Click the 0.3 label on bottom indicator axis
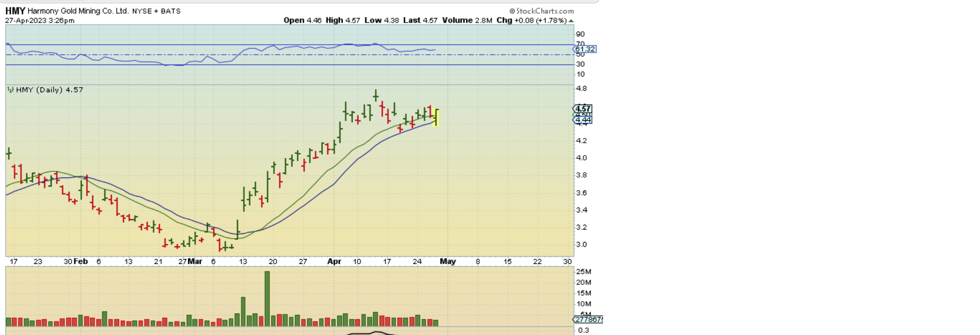The image size is (980, 335). tap(583, 330)
